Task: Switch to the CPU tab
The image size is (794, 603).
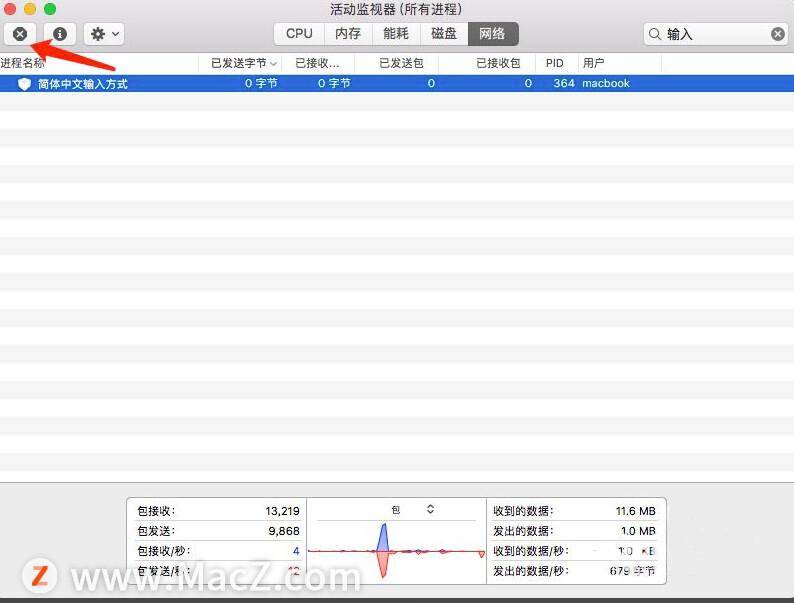Action: 299,34
